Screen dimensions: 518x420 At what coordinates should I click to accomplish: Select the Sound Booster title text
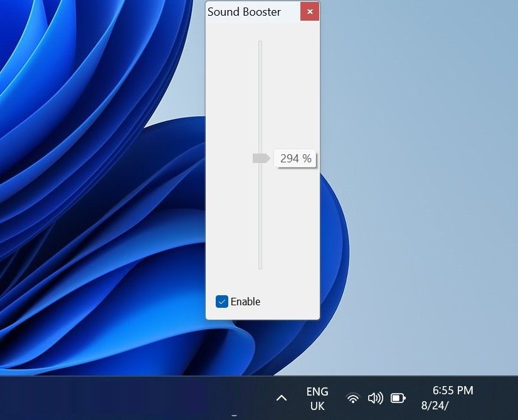(x=245, y=11)
